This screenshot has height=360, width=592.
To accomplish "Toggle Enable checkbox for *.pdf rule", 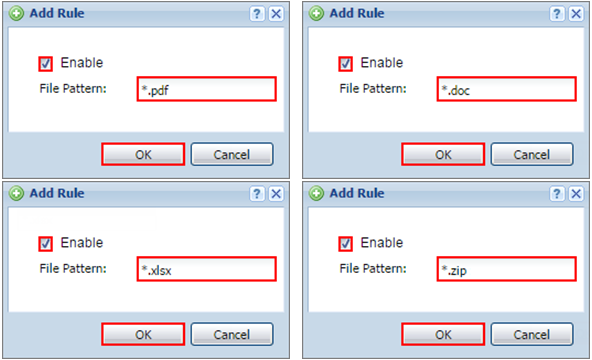I will [x=45, y=64].
